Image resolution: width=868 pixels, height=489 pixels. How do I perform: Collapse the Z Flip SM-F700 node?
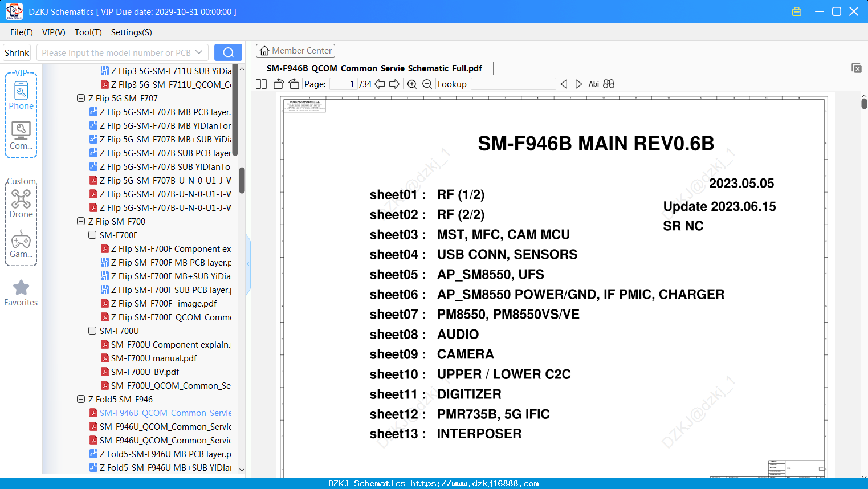tap(81, 221)
